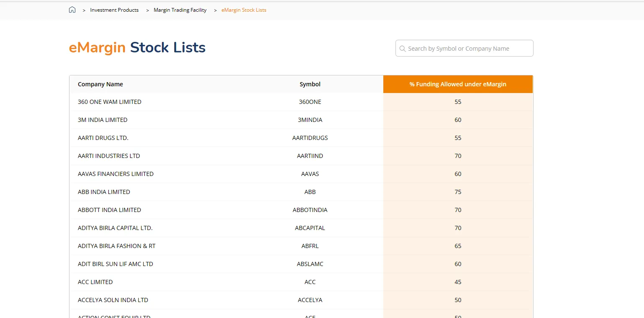Open the home icon in breadcrumb

[72, 10]
